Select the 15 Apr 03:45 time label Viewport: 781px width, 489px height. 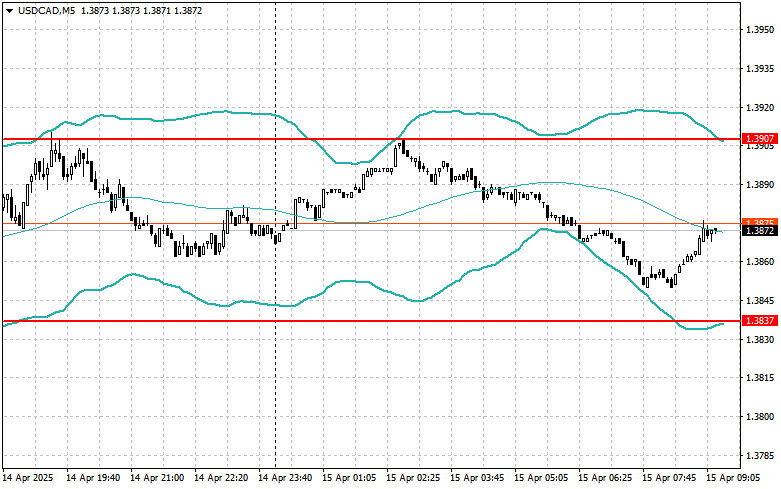pos(477,478)
